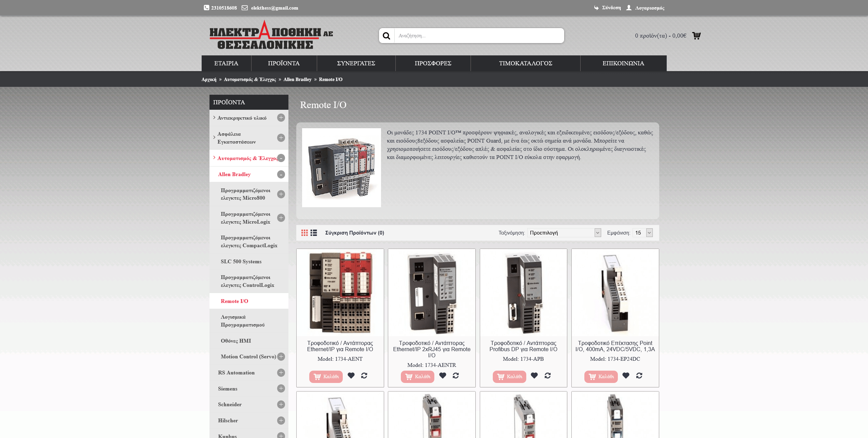
Task: Open the ΤΙΜΟΚΑΤΑΛΟΓΟΣ menu
Action: (x=526, y=63)
